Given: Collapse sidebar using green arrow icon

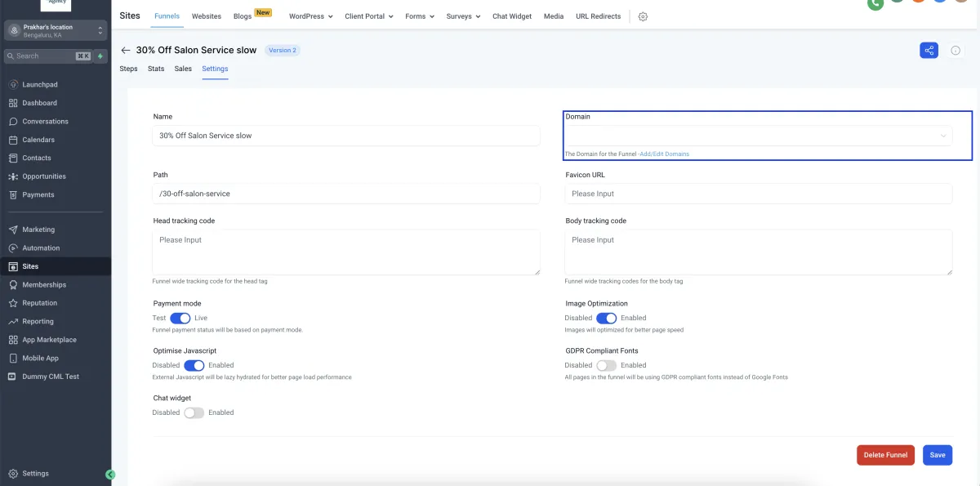Looking at the screenshot, I should [110, 475].
